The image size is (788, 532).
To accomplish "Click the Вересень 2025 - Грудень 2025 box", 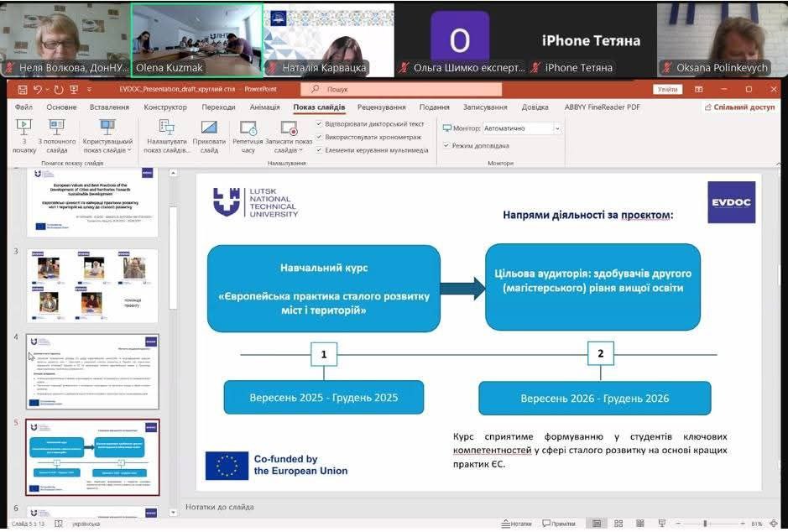I will point(324,398).
